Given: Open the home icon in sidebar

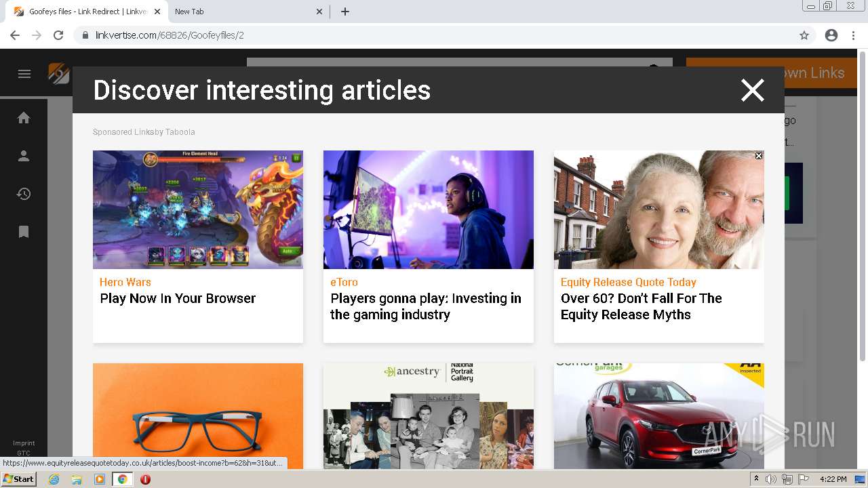Looking at the screenshot, I should coord(24,118).
